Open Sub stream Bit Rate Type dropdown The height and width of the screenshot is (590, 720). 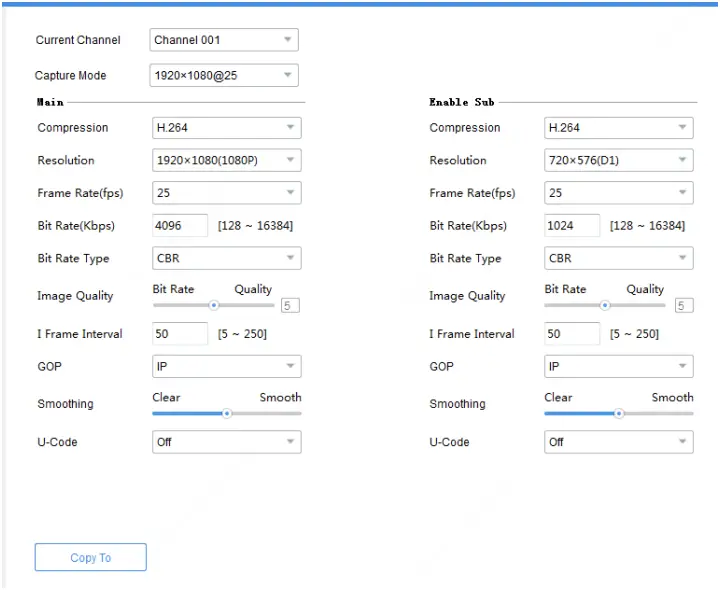pos(619,258)
